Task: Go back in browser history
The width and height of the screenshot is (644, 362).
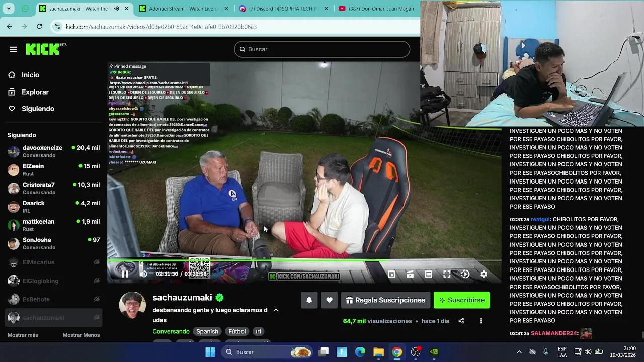Action: click(x=9, y=26)
